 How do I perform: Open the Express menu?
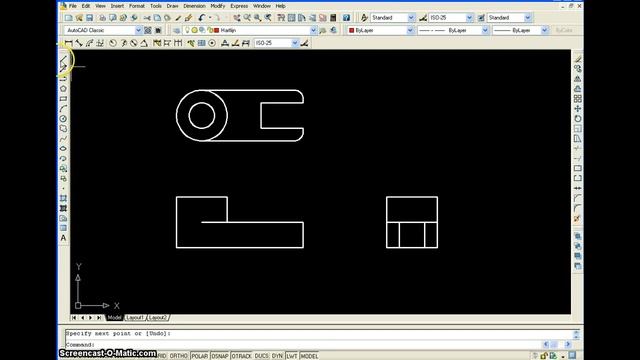click(239, 6)
